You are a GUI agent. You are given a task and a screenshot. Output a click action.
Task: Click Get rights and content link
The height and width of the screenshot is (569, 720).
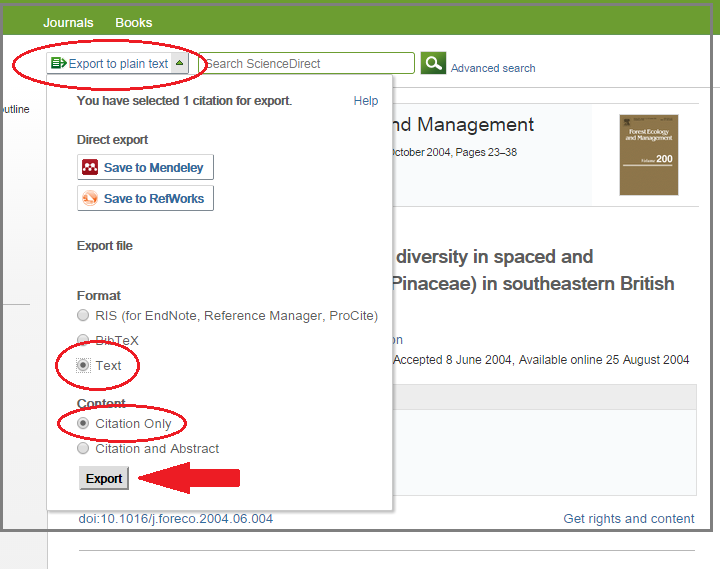click(629, 518)
